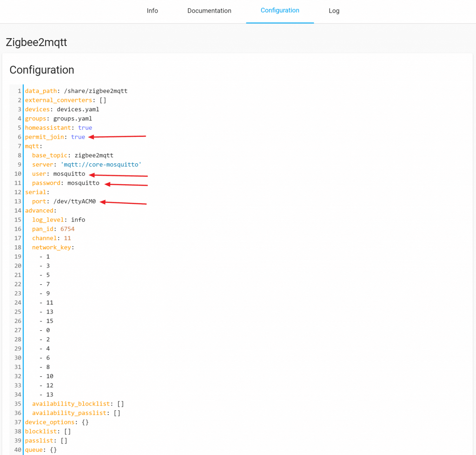Viewport: 476px width, 455px height.
Task: Click the base_topic zigbee2mqtt value
Action: coord(94,155)
